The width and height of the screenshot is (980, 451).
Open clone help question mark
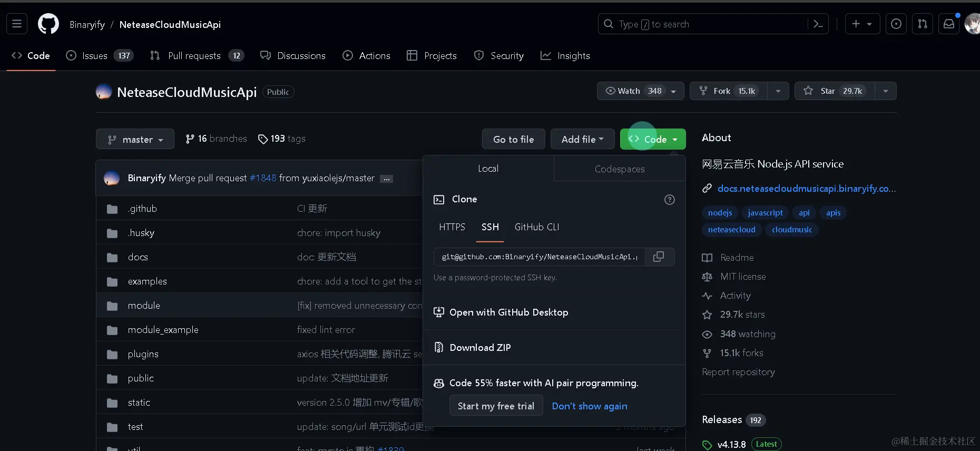pos(670,200)
